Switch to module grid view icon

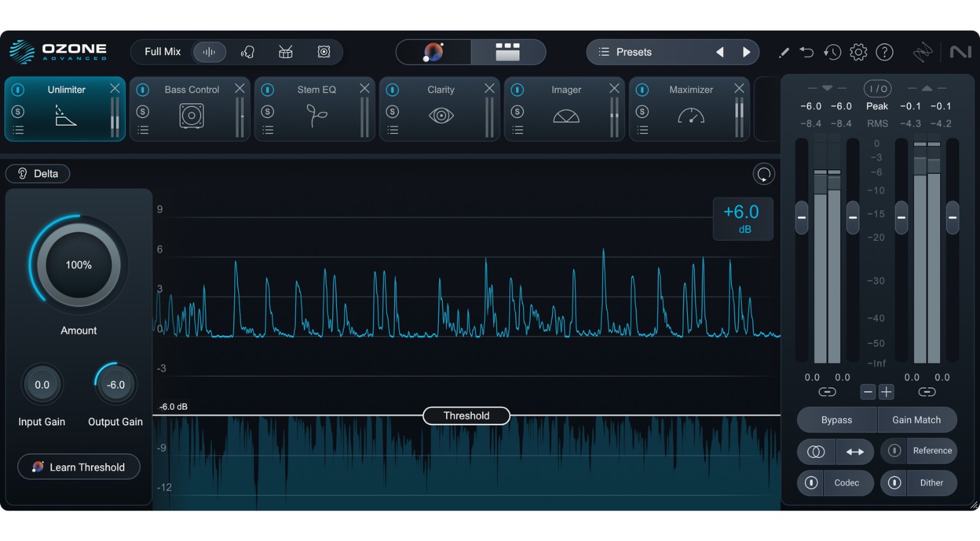(507, 52)
